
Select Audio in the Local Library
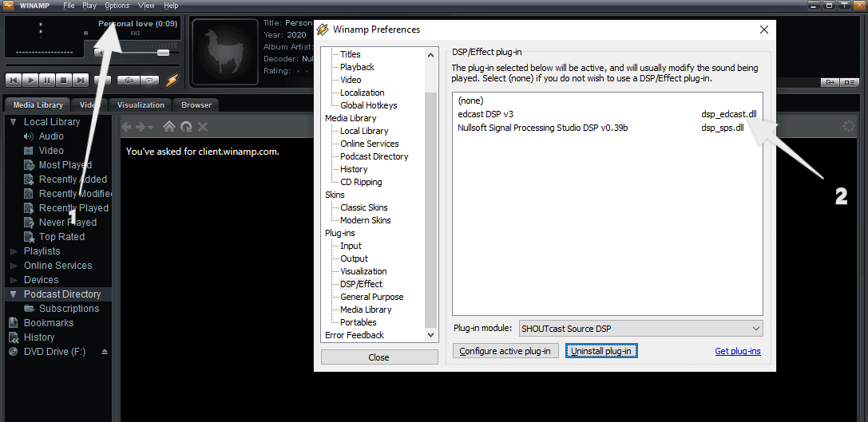pos(51,136)
